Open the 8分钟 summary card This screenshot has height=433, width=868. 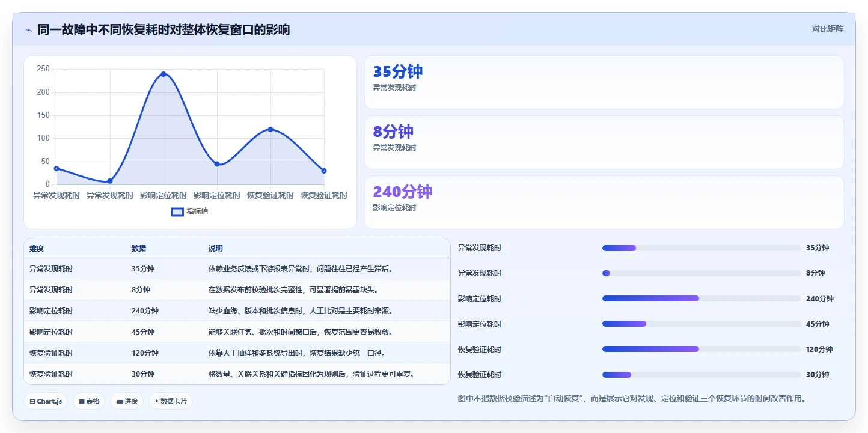click(604, 142)
